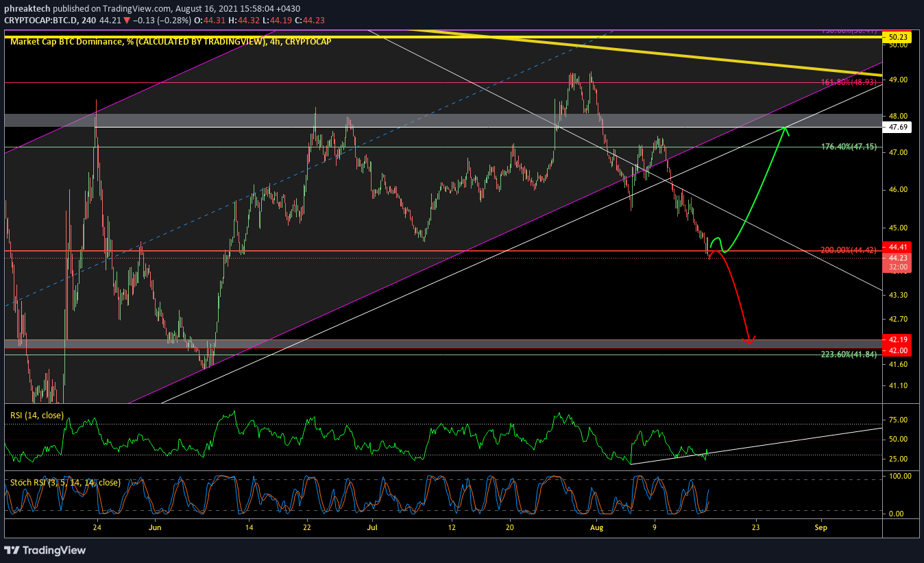
Task: Click the Jun label on time axis
Action: point(156,528)
